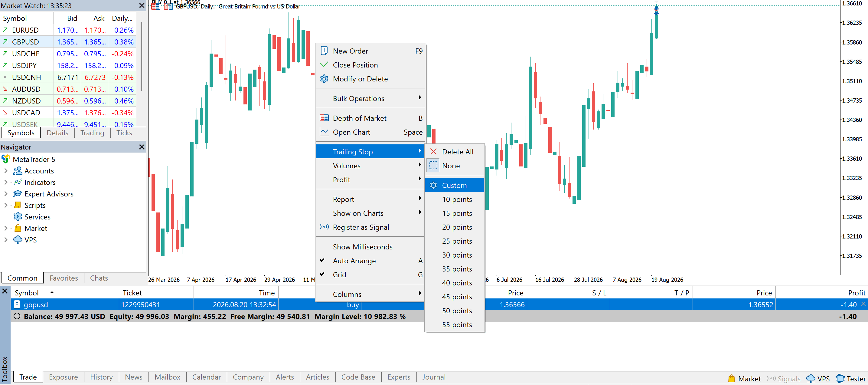Open the Columns submenu
The height and width of the screenshot is (385, 868).
pos(370,294)
